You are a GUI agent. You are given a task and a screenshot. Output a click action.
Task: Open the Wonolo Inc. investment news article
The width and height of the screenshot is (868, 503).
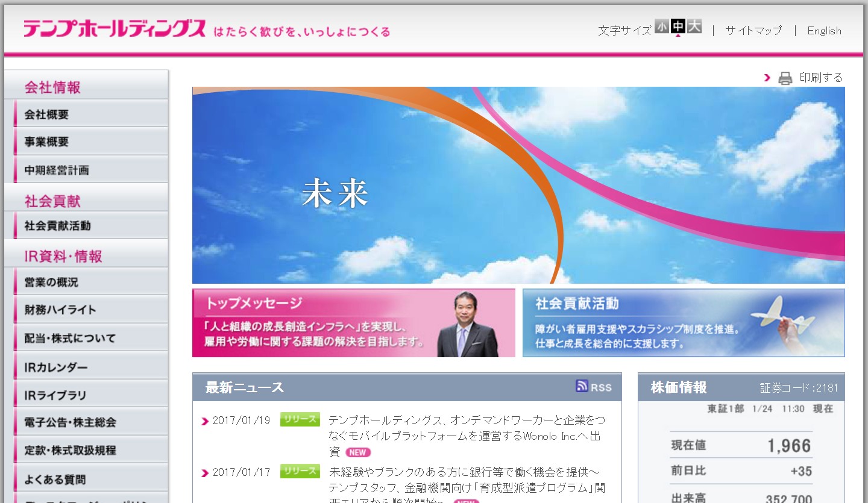coord(467,436)
